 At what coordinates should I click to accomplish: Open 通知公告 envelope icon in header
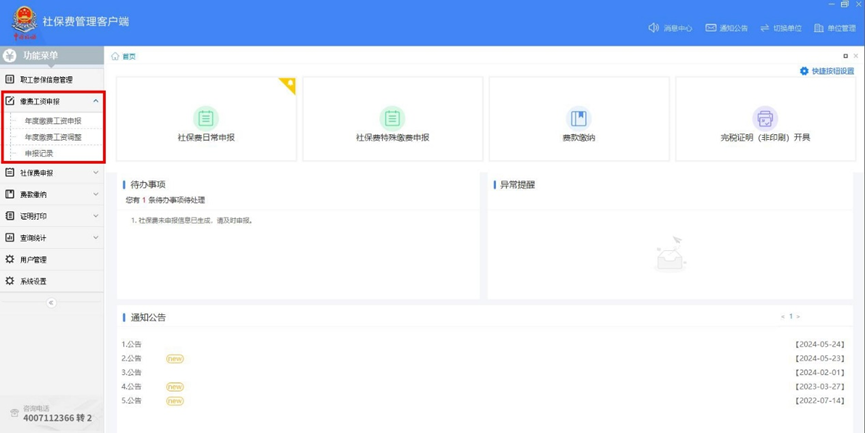coord(711,28)
